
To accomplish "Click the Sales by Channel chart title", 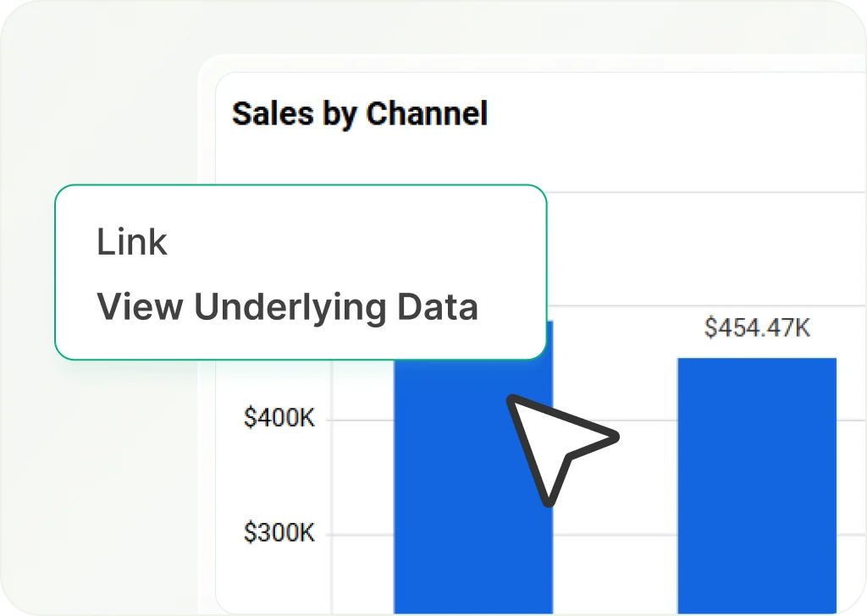I will coord(360,113).
